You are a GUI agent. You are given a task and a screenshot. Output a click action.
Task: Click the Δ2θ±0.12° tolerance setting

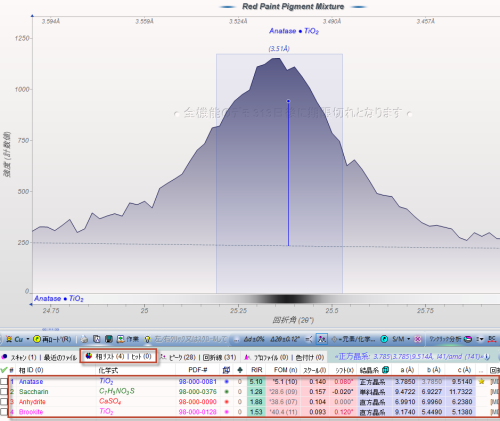click(285, 339)
